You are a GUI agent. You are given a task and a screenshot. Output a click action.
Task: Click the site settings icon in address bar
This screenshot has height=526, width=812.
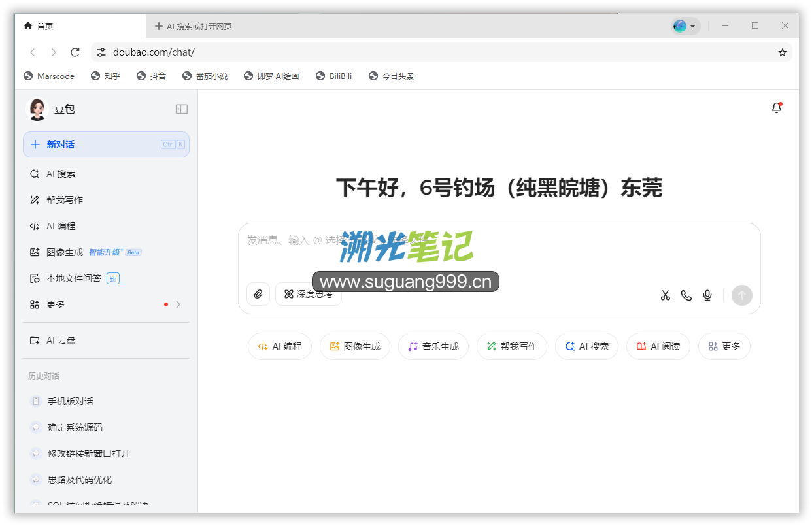point(101,52)
